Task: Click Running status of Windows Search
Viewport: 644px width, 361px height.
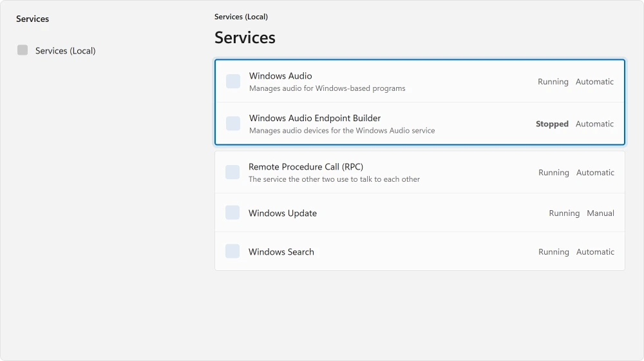Action: 554,251
